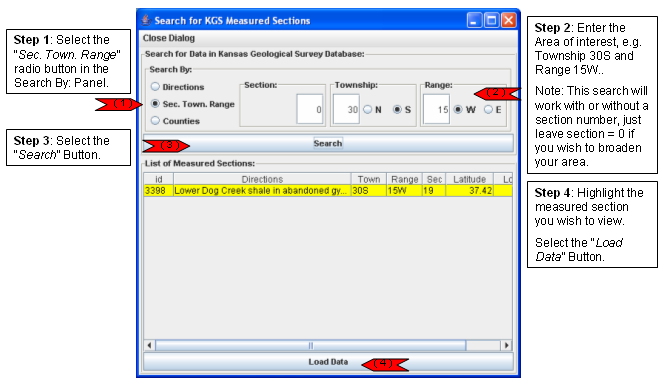The width and height of the screenshot is (665, 384).
Task: Click the Load Data button
Action: 328,362
